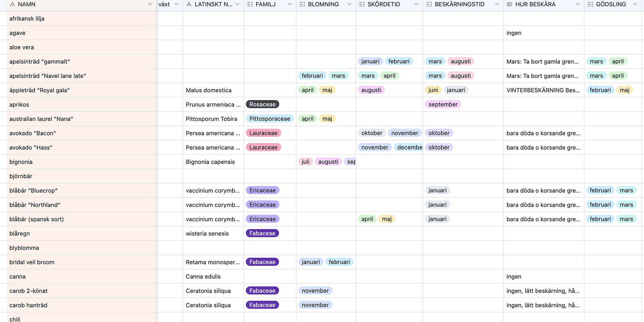Click the maj fertilizing tag in äppleträd row
Image resolution: width=644 pixels, height=322 pixels.
[x=624, y=90]
